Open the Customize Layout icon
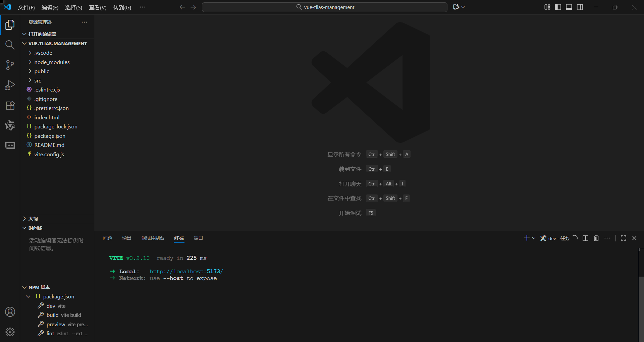This screenshot has height=342, width=644. tap(547, 7)
